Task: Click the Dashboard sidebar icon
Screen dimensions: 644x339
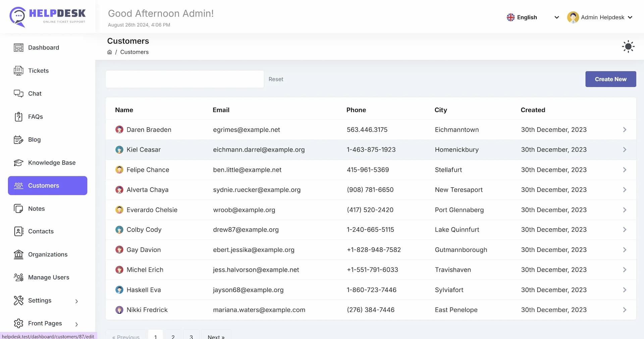Action: coord(18,48)
